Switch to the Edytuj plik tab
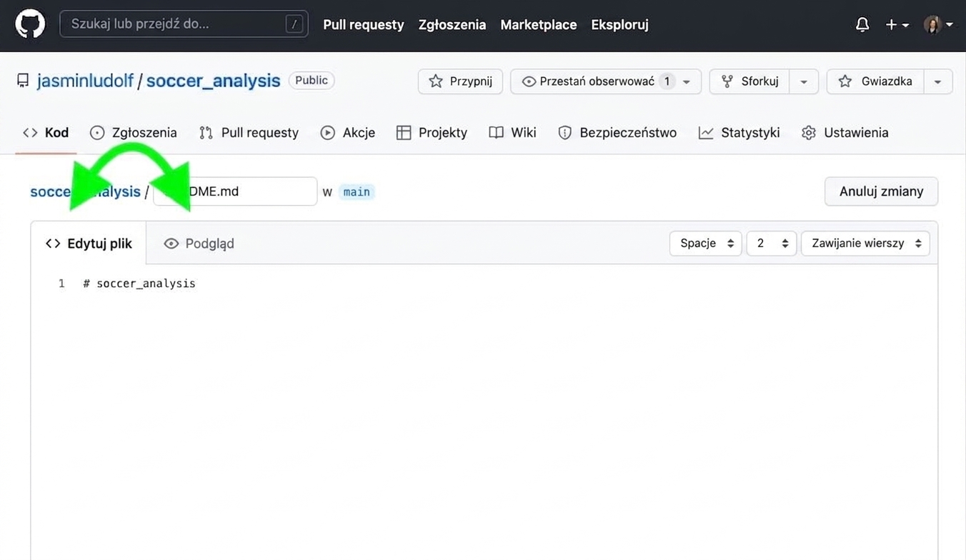The width and height of the screenshot is (966, 560). coord(89,244)
